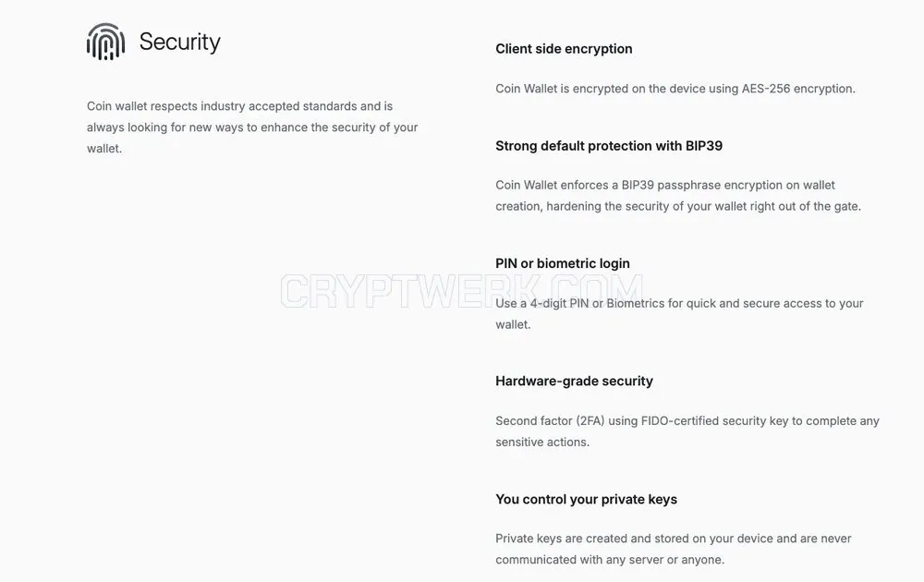Click the fingerprint Security icon

(x=106, y=42)
